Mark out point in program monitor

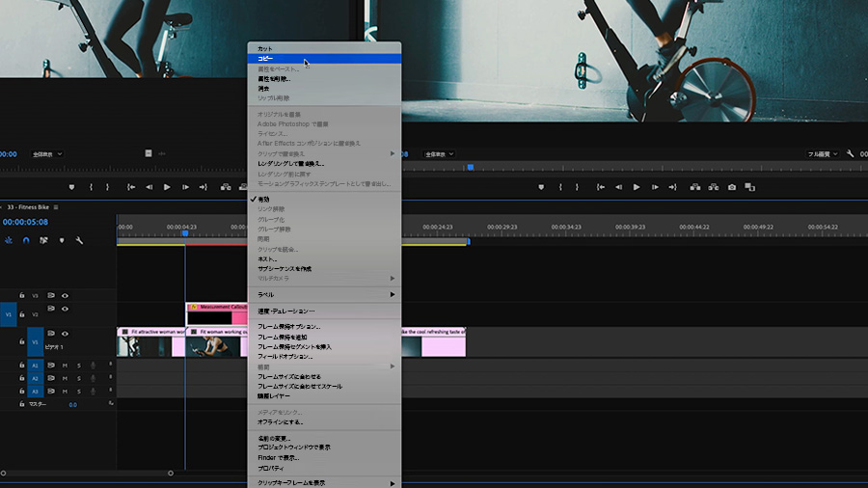(x=577, y=187)
